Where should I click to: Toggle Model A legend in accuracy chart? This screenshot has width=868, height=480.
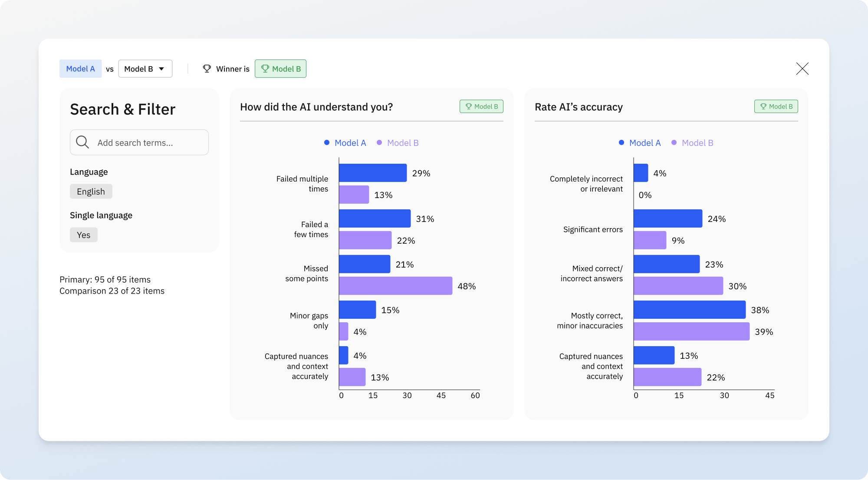coord(640,143)
